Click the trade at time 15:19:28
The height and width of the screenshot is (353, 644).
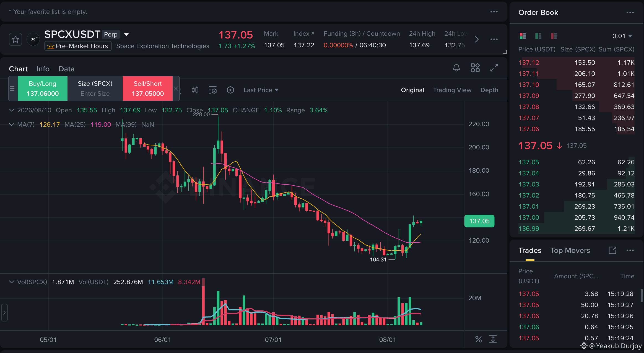pos(577,294)
